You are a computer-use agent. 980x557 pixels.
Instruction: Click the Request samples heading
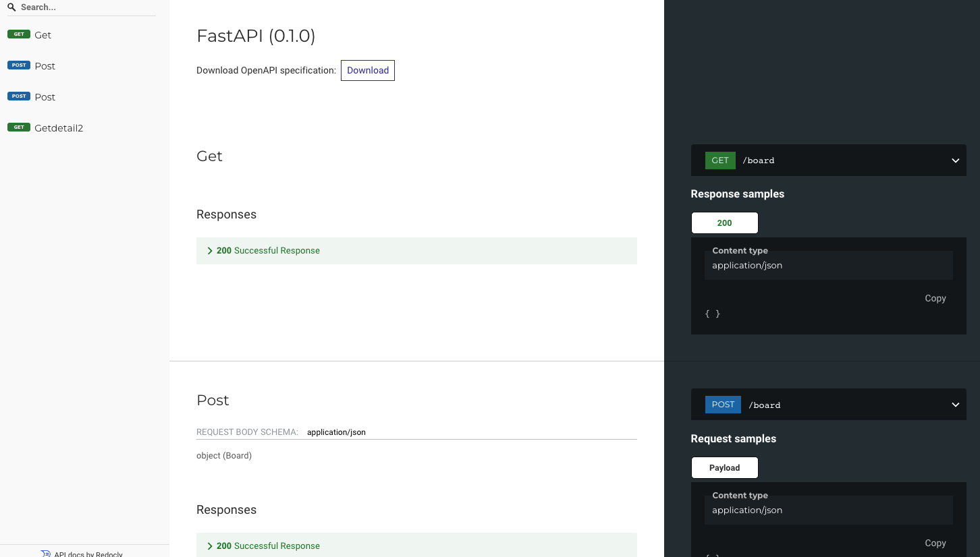click(734, 439)
